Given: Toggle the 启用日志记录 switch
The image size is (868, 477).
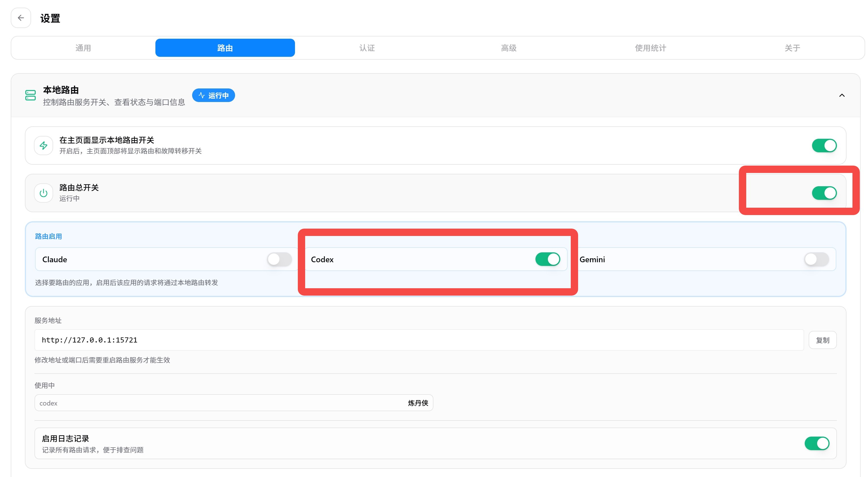Looking at the screenshot, I should pos(817,443).
